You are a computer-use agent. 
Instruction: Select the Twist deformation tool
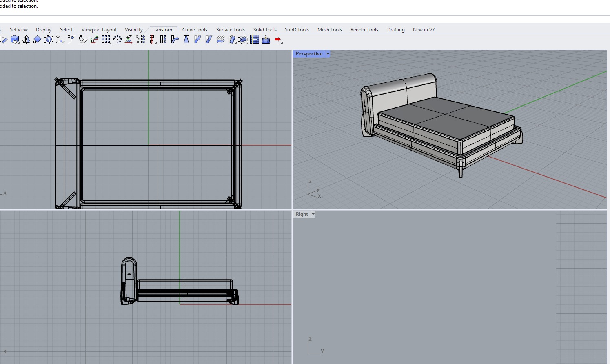(163, 40)
